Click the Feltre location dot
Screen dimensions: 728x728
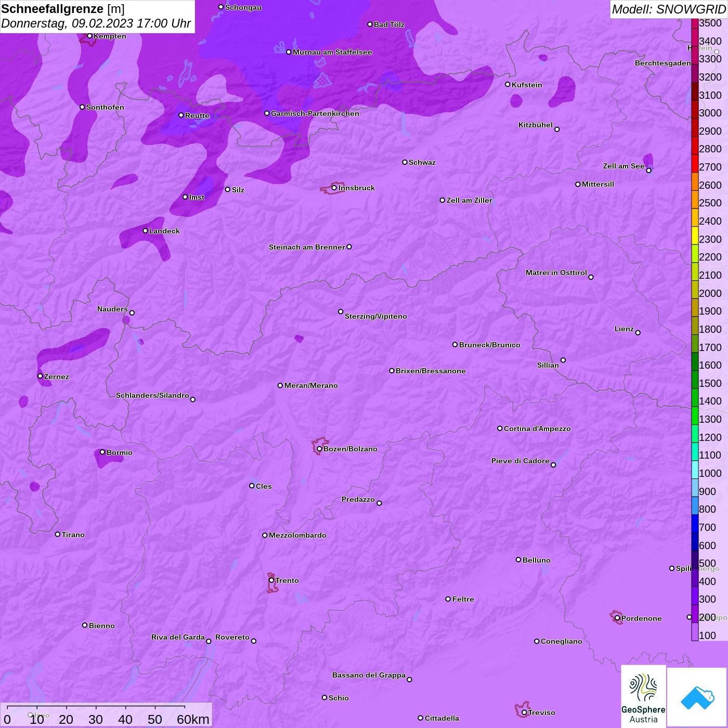coord(448,599)
